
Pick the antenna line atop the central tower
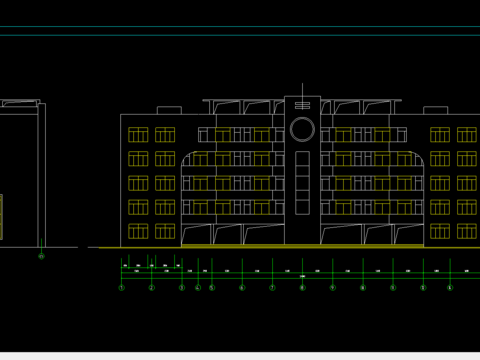(302, 90)
